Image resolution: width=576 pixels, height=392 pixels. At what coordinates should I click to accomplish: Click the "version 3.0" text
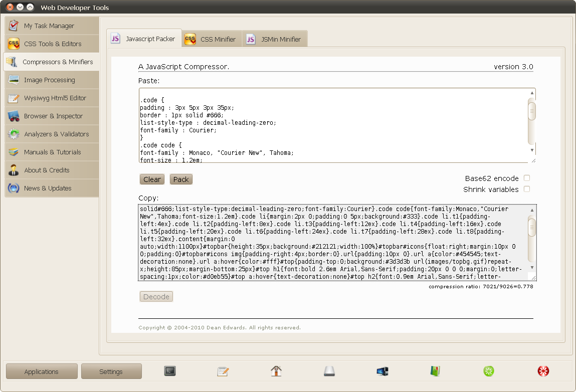point(513,67)
